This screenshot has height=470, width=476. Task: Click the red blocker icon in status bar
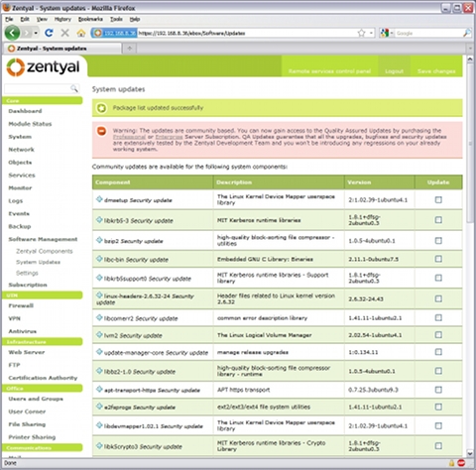click(462, 463)
